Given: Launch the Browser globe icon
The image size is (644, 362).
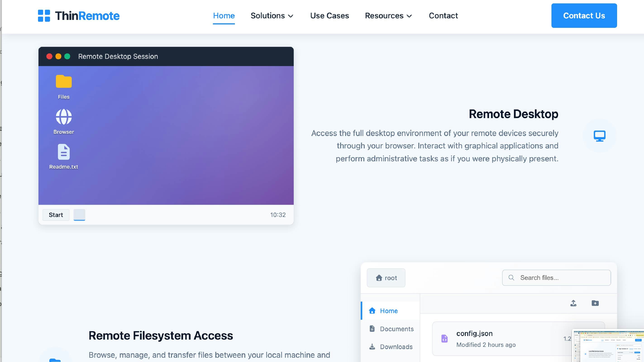Looking at the screenshot, I should click(64, 117).
